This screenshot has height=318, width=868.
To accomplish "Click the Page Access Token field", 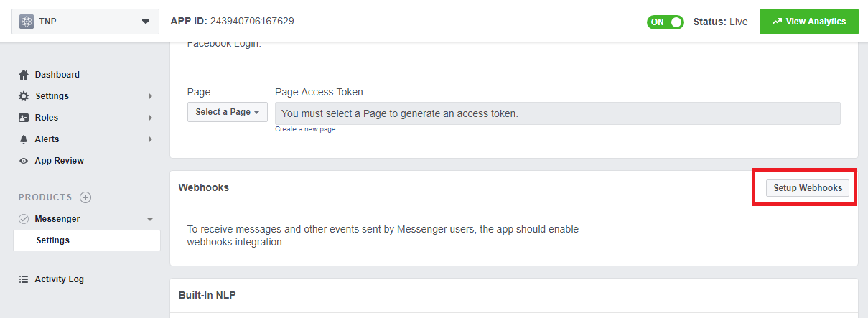I will point(558,113).
